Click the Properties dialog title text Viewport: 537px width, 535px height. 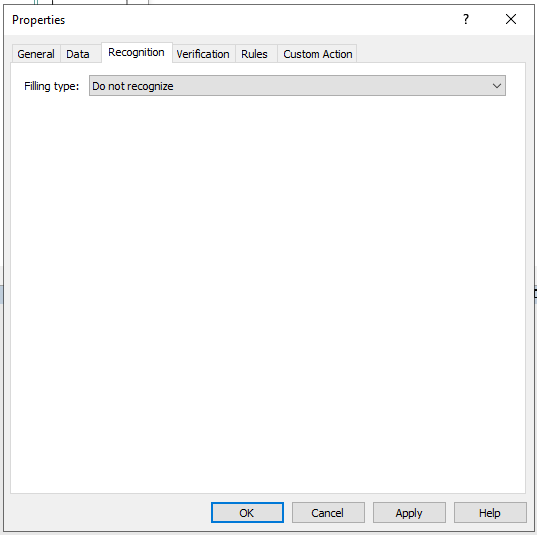point(38,20)
